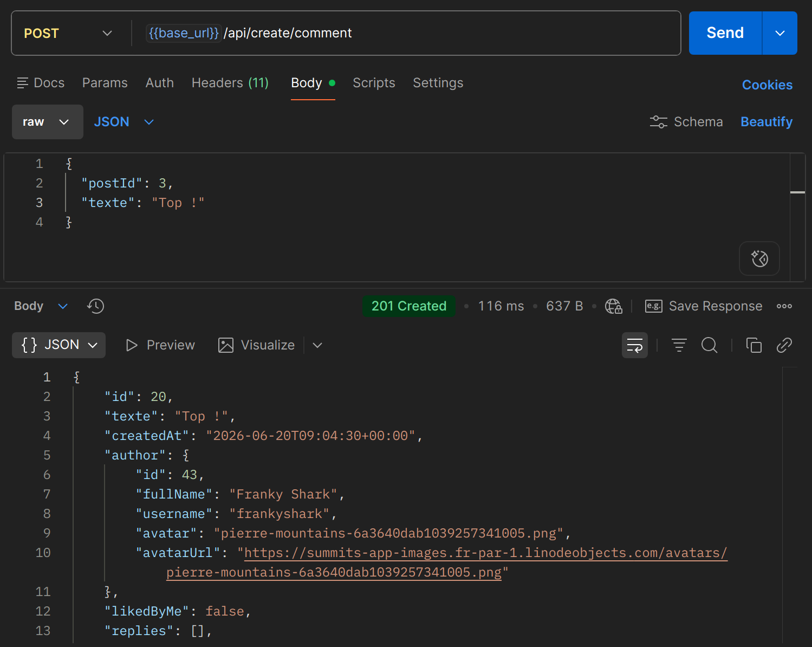Click the "id": 20 line in response
This screenshot has height=647, width=812.
pyautogui.click(x=139, y=397)
